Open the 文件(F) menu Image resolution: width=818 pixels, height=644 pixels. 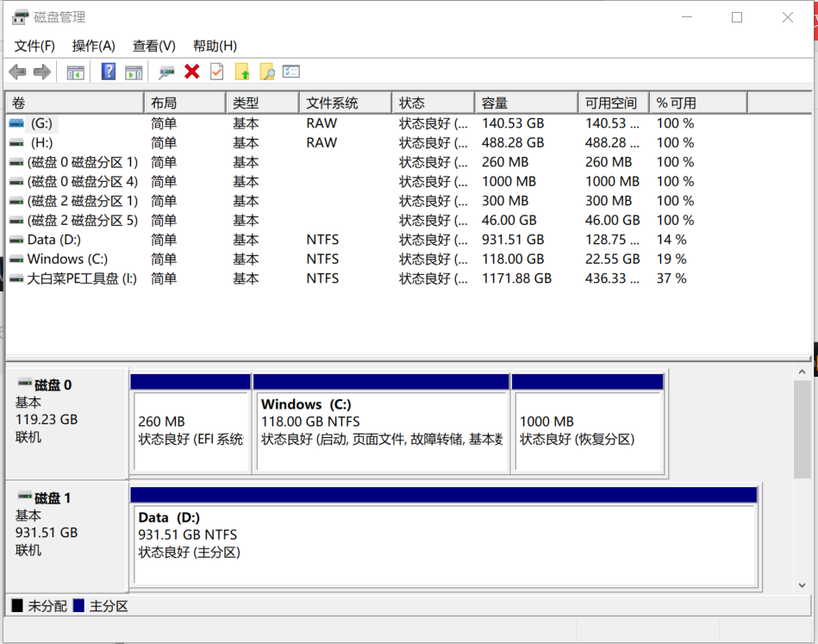pos(34,46)
